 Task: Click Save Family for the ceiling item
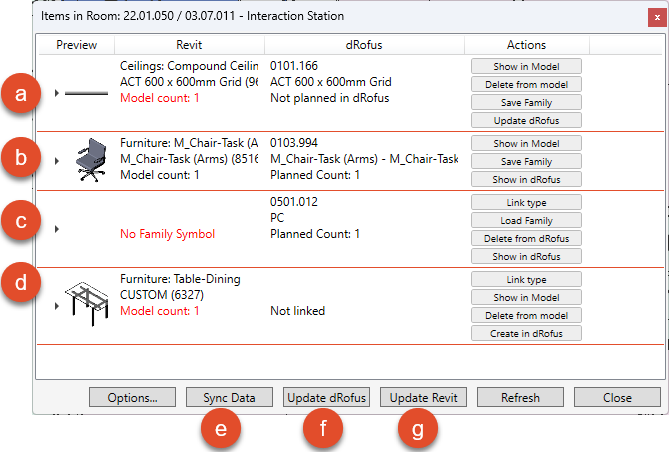[x=526, y=103]
